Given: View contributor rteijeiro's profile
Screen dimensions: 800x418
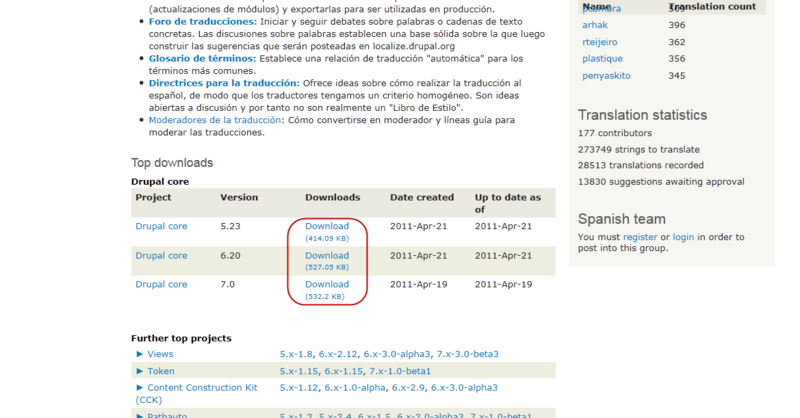Looking at the screenshot, I should point(601,42).
